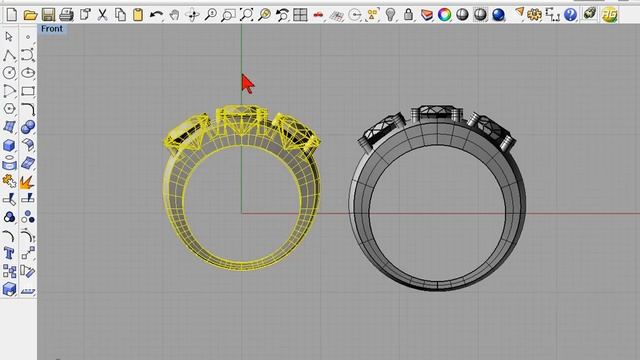
Task: Launch the RG RhinoGold icon
Action: (x=609, y=15)
